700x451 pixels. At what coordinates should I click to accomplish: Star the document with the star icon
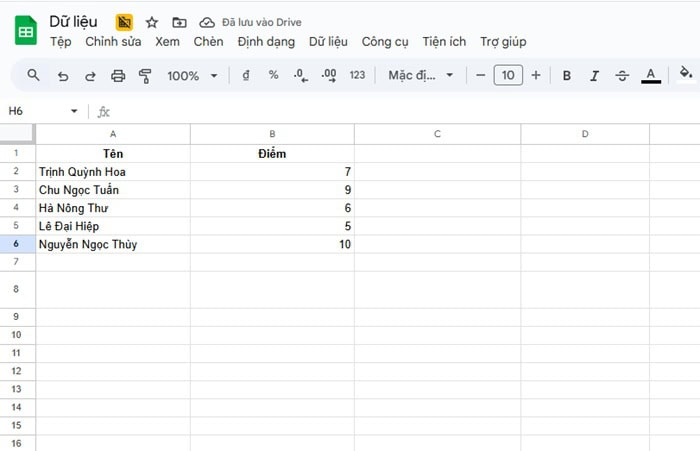152,22
